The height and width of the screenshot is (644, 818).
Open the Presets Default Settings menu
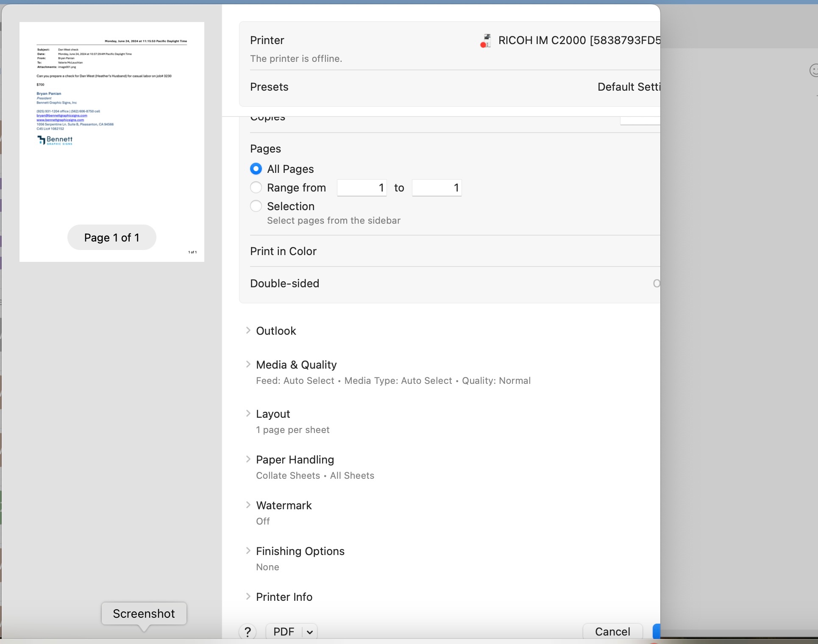click(x=628, y=87)
